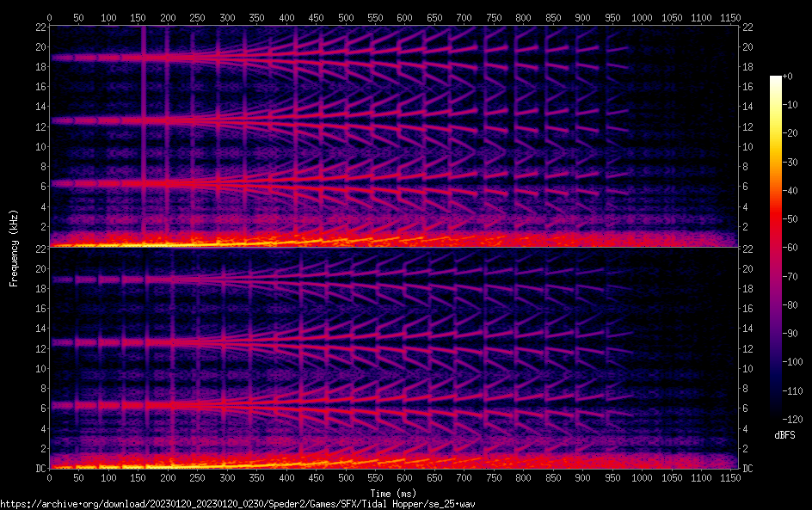Click the 1000 marker on the top time axis
The width and height of the screenshot is (812, 510).
pyautogui.click(x=641, y=17)
